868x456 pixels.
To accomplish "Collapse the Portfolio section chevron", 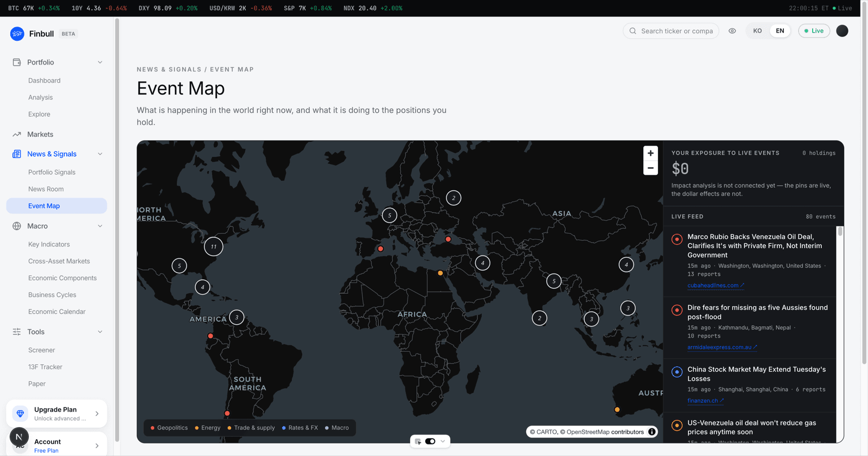I will point(100,62).
